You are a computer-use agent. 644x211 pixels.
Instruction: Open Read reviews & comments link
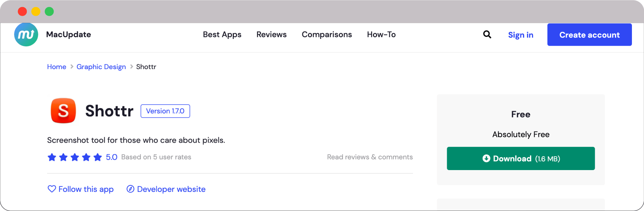[x=370, y=157]
